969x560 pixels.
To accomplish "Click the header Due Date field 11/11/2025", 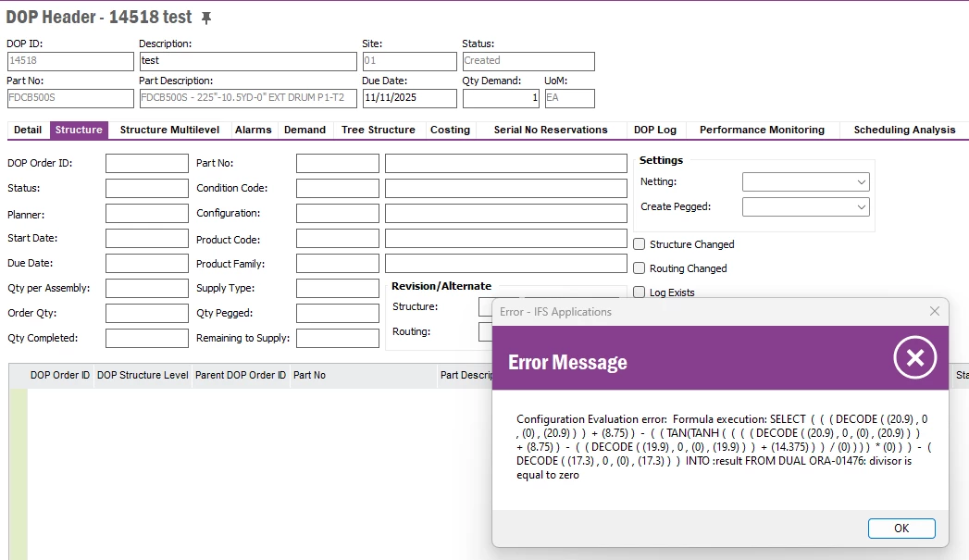I will [409, 98].
